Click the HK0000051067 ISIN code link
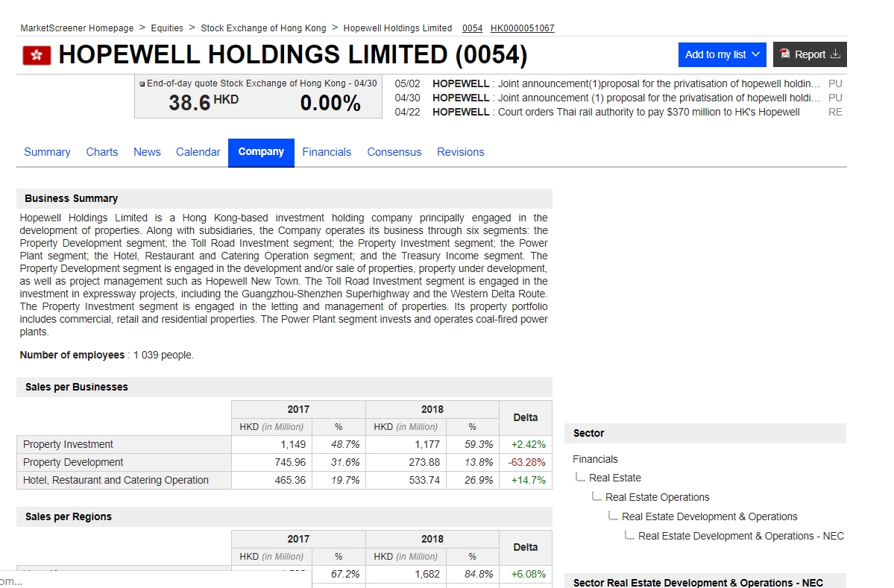Image resolution: width=894 pixels, height=588 pixels. point(522,28)
